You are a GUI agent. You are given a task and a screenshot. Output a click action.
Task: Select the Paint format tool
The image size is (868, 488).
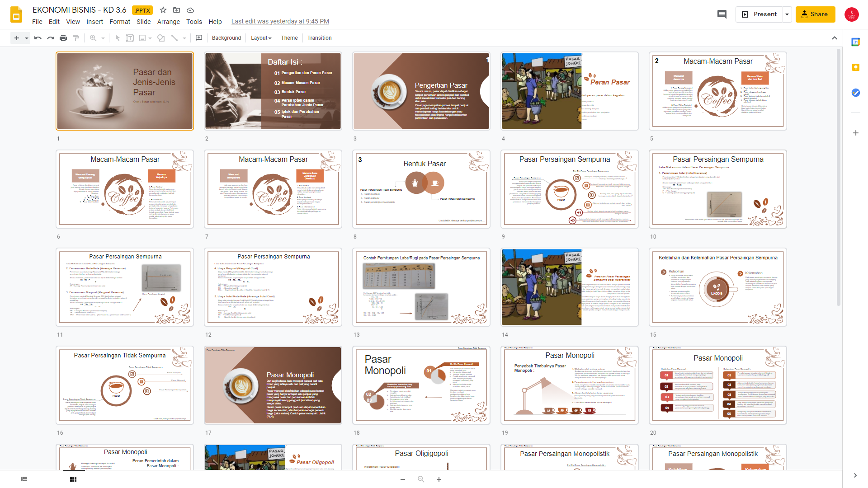click(76, 38)
